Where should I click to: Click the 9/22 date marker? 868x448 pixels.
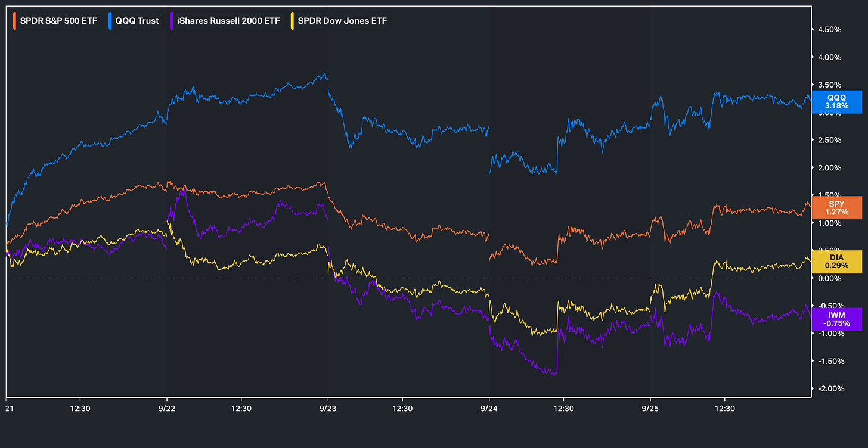[x=166, y=409]
